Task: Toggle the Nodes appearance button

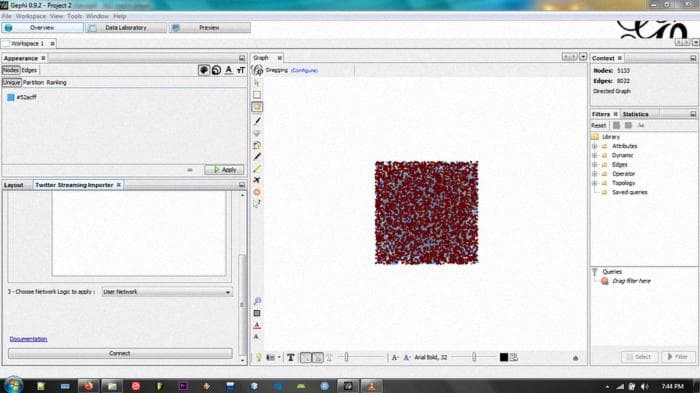Action: [x=11, y=70]
